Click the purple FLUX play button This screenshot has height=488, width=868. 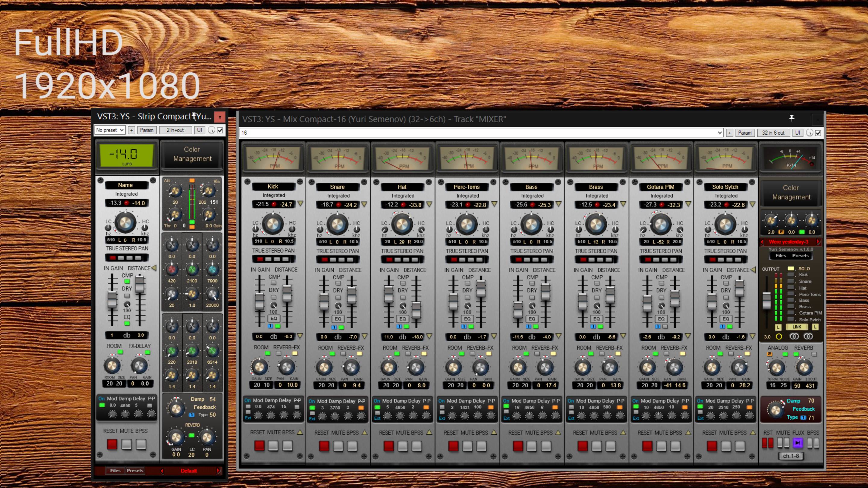[797, 443]
